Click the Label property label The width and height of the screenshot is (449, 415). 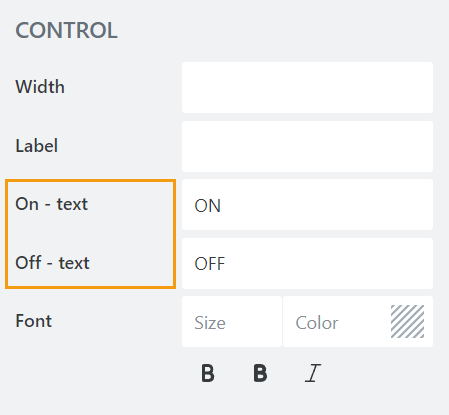(x=37, y=146)
